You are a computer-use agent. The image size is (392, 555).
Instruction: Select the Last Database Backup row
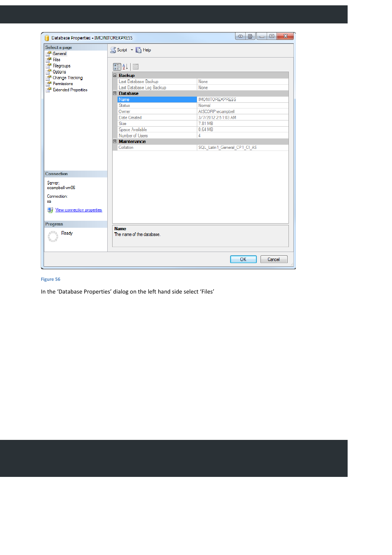(x=203, y=81)
